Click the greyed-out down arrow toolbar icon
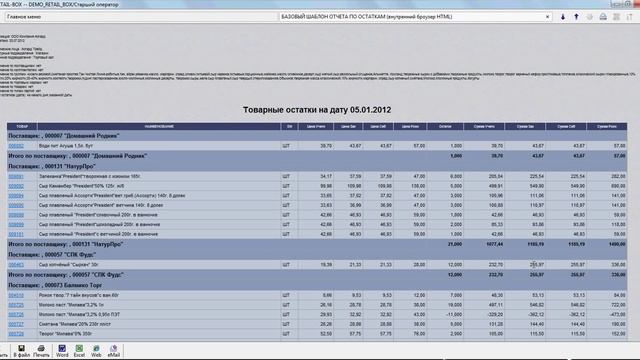Image resolution: width=640 pixels, height=360 pixels. (x=589, y=17)
